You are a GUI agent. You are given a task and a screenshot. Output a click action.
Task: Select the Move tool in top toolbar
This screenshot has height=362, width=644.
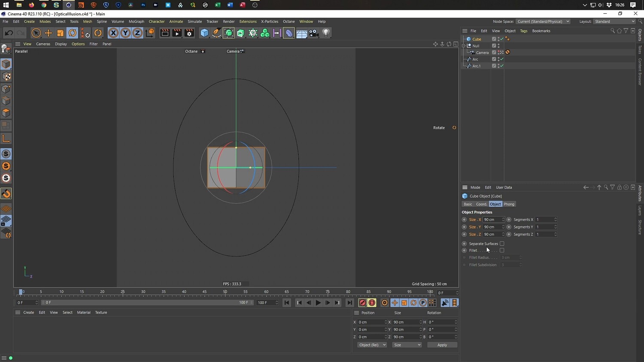click(x=48, y=33)
